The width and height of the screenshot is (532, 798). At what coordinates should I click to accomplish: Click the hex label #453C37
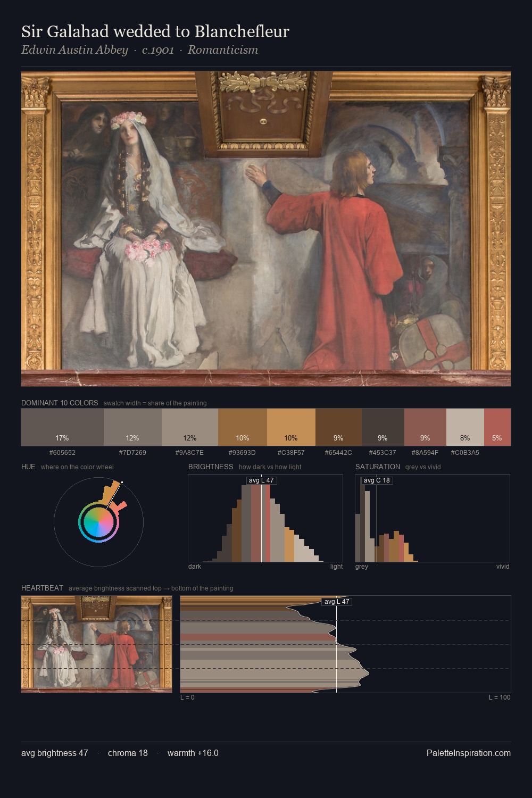(383, 453)
